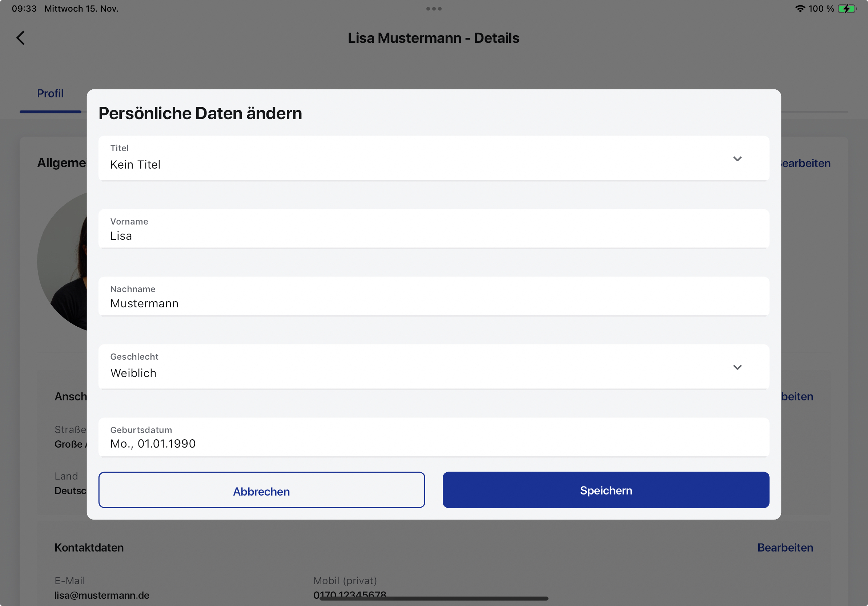This screenshot has height=606, width=868.
Task: Click the Abbrechen button
Action: (262, 490)
